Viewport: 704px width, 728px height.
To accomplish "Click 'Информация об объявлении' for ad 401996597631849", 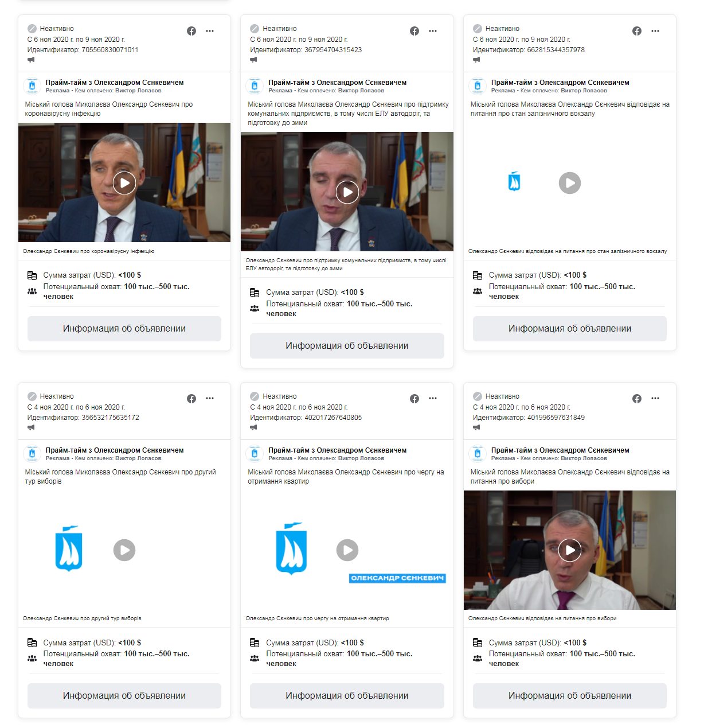I will coord(570,696).
